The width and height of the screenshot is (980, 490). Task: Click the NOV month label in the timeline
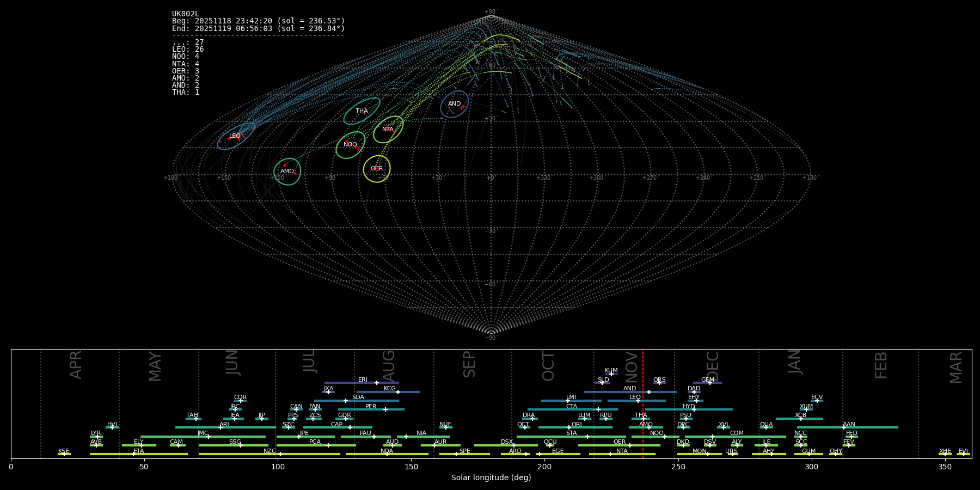click(631, 366)
